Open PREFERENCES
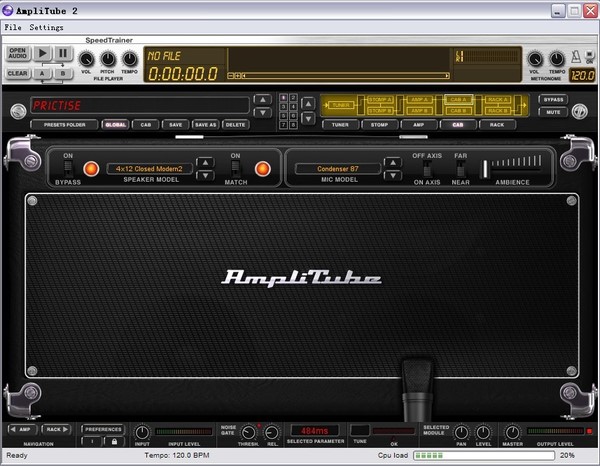The width and height of the screenshot is (600, 466). click(x=103, y=429)
